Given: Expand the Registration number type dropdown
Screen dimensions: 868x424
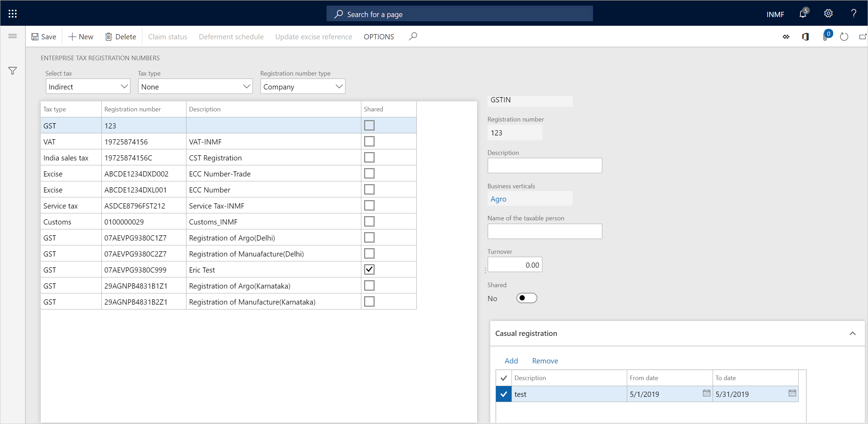Looking at the screenshot, I should tap(338, 86).
